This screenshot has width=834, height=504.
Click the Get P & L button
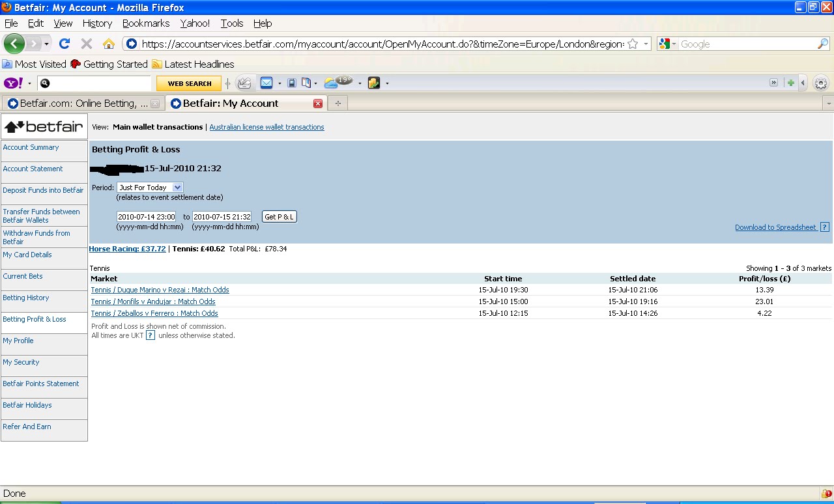[x=280, y=216]
